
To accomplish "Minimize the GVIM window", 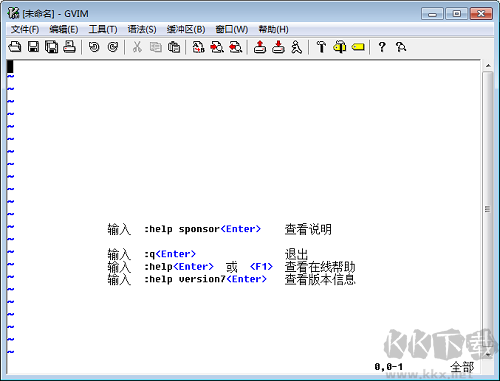I will pos(432,14).
